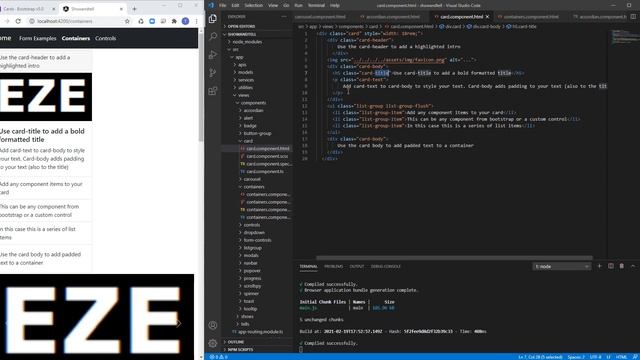Click the Form Examples nav link
This screenshot has height=360, width=640.
point(38,38)
